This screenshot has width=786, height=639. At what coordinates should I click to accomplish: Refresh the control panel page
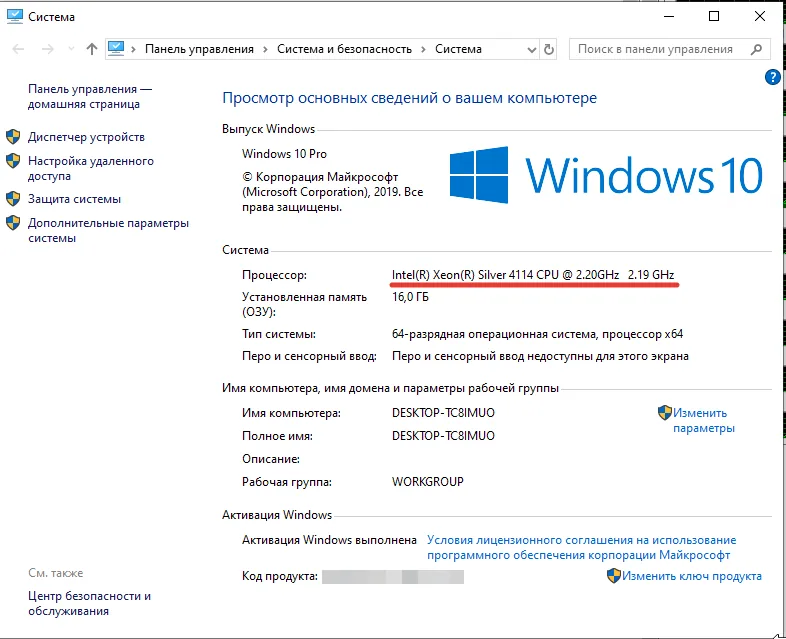coord(549,49)
